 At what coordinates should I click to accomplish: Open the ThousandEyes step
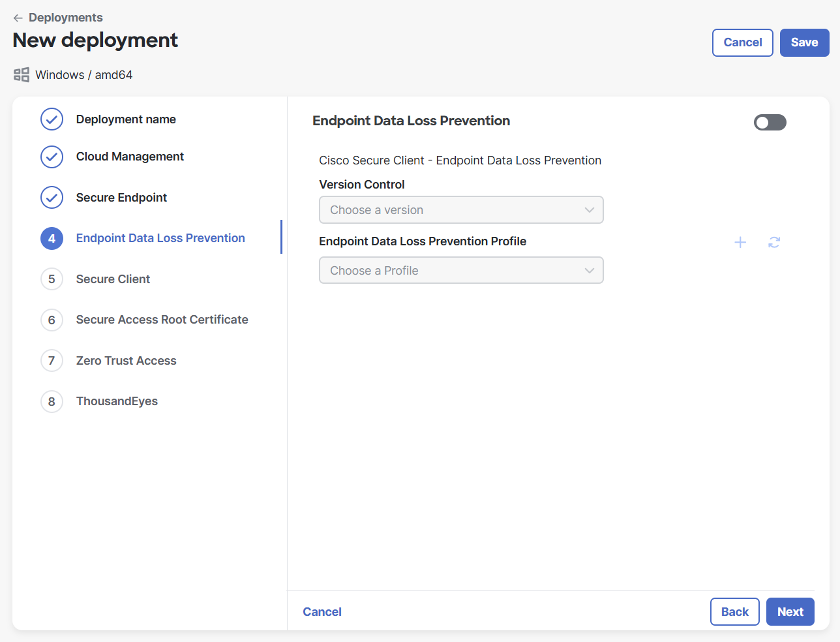[x=117, y=401]
